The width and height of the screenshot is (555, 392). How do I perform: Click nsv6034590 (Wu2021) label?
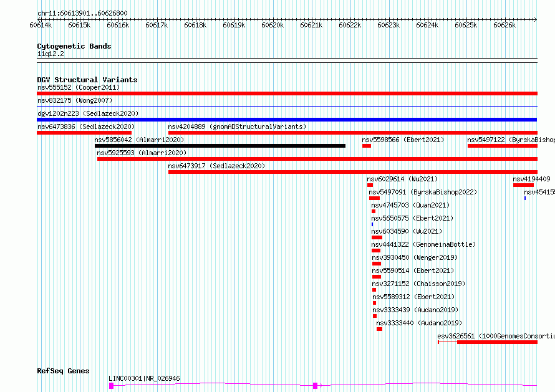[x=407, y=231]
